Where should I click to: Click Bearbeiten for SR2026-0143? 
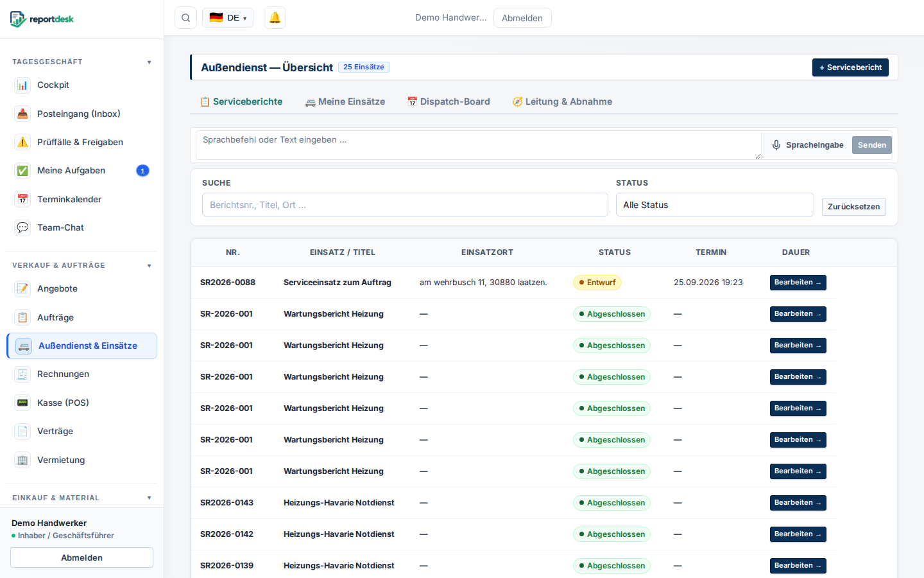coord(798,503)
